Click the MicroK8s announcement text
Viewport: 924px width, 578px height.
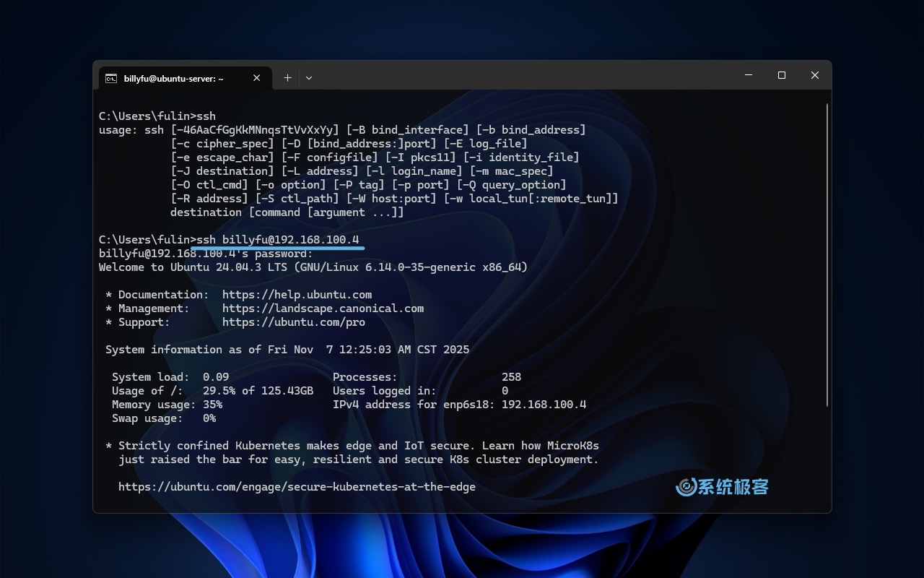(x=352, y=452)
